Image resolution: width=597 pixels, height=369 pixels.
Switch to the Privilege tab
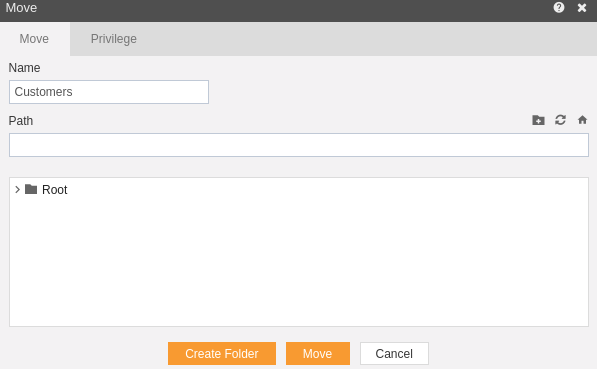(x=113, y=39)
